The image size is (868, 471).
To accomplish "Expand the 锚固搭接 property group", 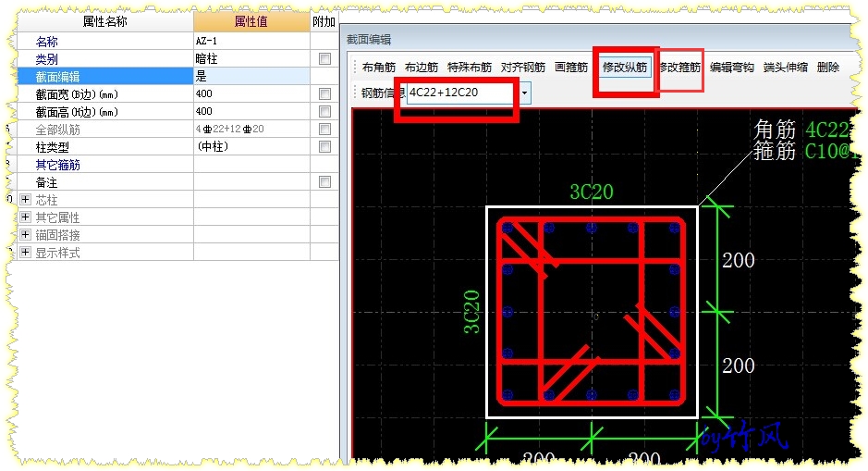I will 26,234.
